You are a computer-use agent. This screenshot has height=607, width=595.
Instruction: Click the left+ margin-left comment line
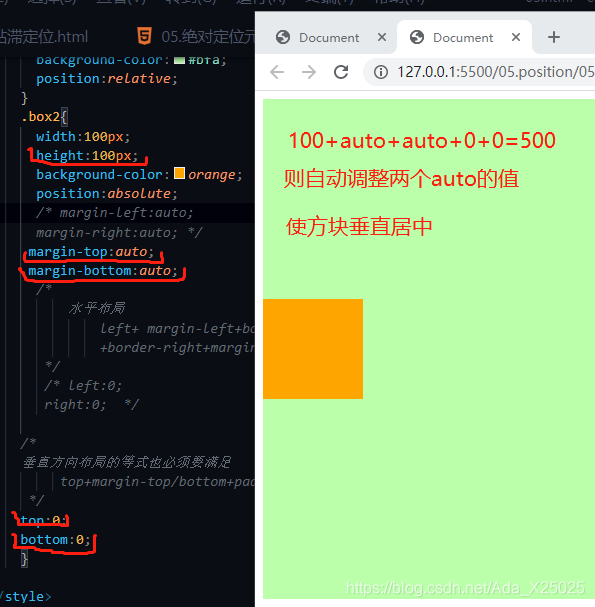coord(177,329)
